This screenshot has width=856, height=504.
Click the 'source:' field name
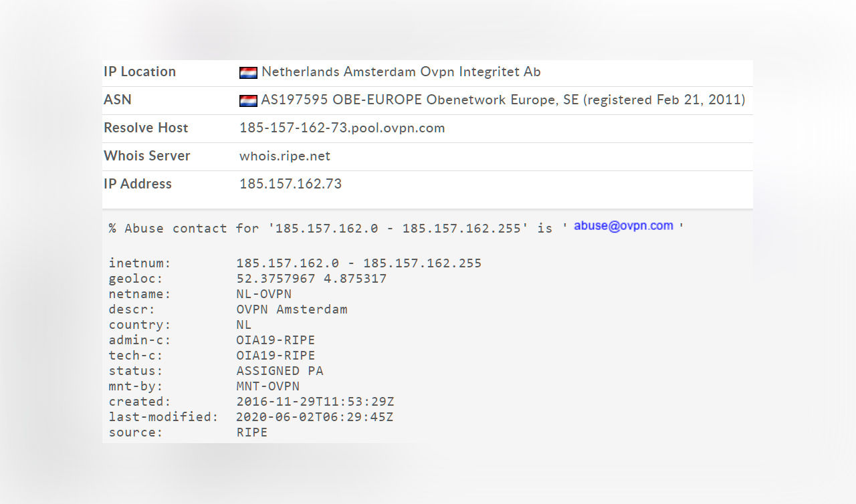point(136,432)
